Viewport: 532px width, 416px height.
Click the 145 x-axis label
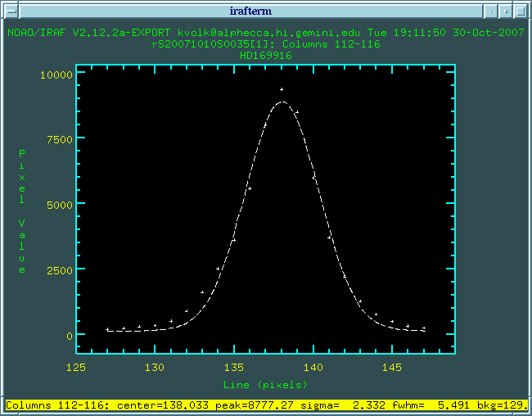(x=392, y=368)
